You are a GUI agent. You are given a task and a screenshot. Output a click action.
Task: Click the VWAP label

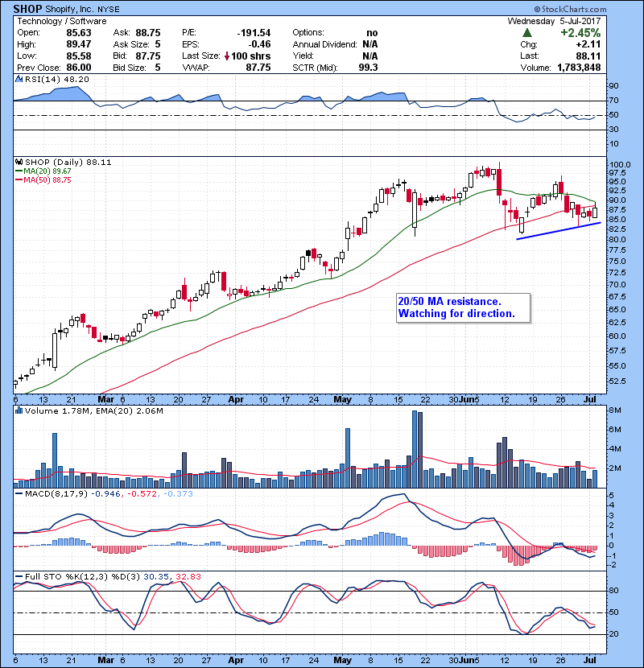196,68
